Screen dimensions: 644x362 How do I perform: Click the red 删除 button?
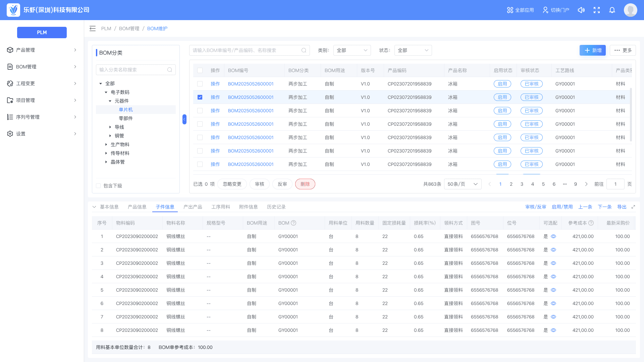pos(305,184)
